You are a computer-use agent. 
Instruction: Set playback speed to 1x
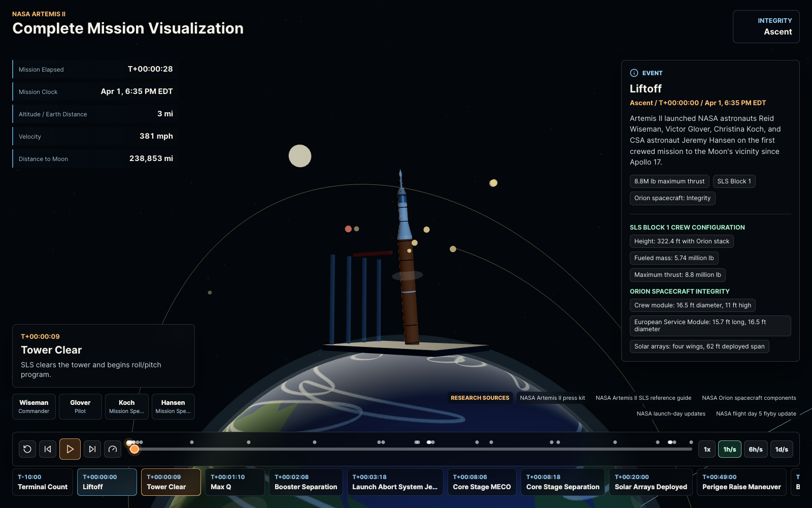point(707,449)
